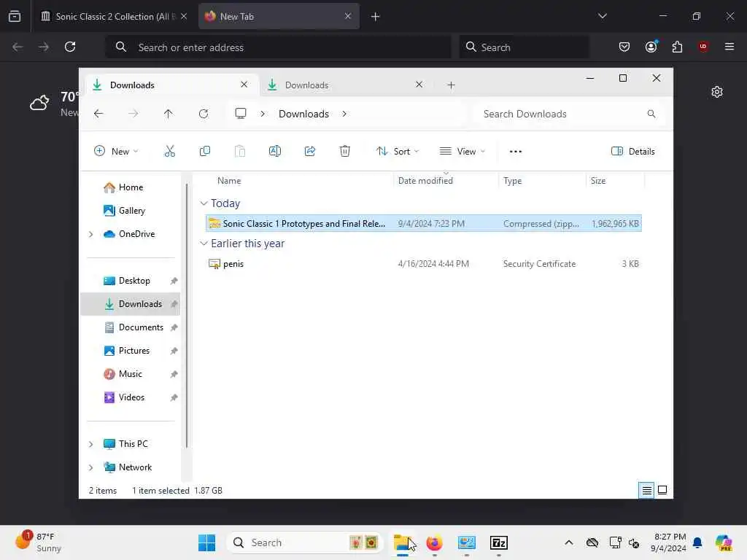Select the security certificate file dated 4/16/2024

[424, 264]
